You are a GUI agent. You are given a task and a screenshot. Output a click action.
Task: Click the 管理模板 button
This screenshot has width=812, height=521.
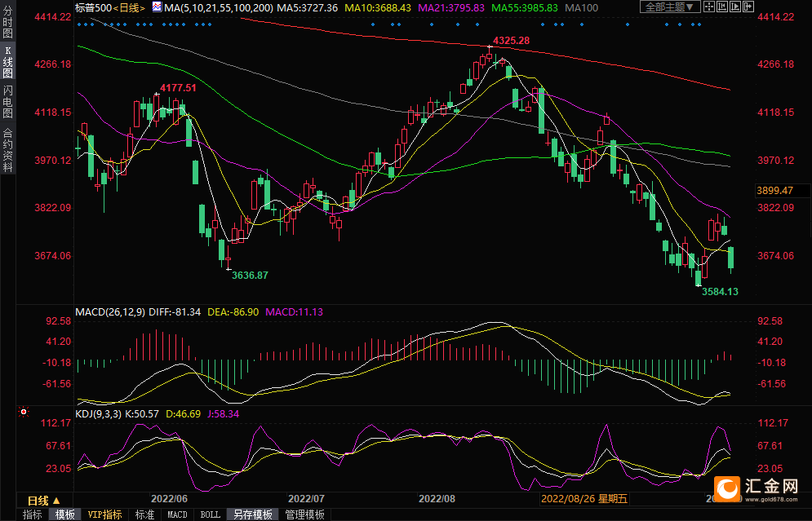point(304,514)
